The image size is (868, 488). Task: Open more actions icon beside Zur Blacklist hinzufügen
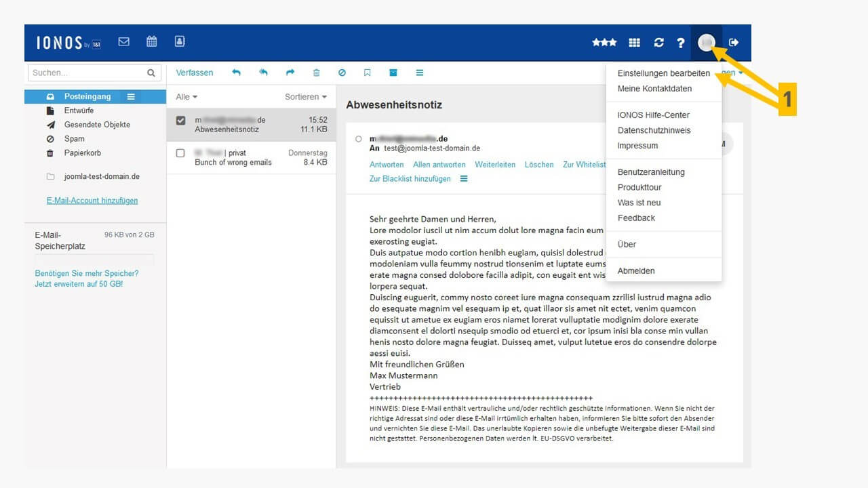[x=464, y=179]
